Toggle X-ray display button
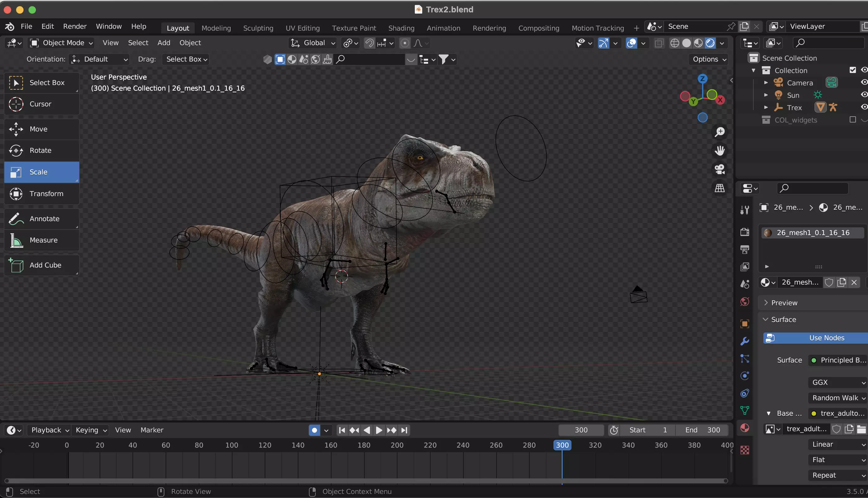Viewport: 868px width, 498px height. (659, 43)
